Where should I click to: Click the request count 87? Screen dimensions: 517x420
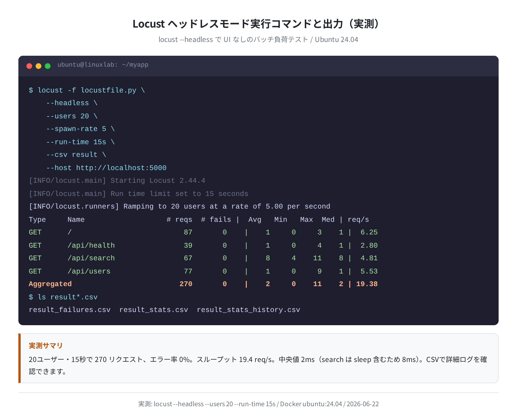(x=188, y=232)
